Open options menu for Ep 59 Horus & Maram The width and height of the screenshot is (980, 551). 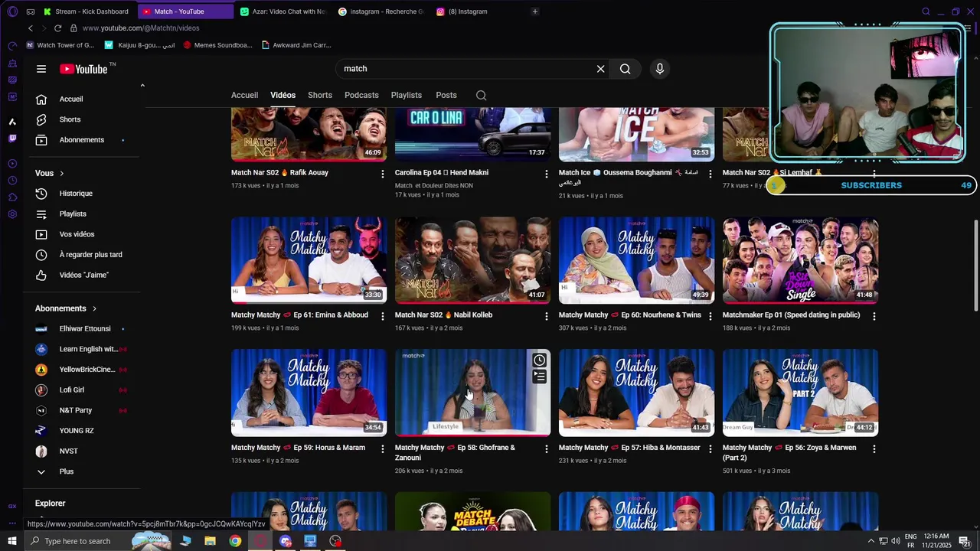pyautogui.click(x=382, y=449)
